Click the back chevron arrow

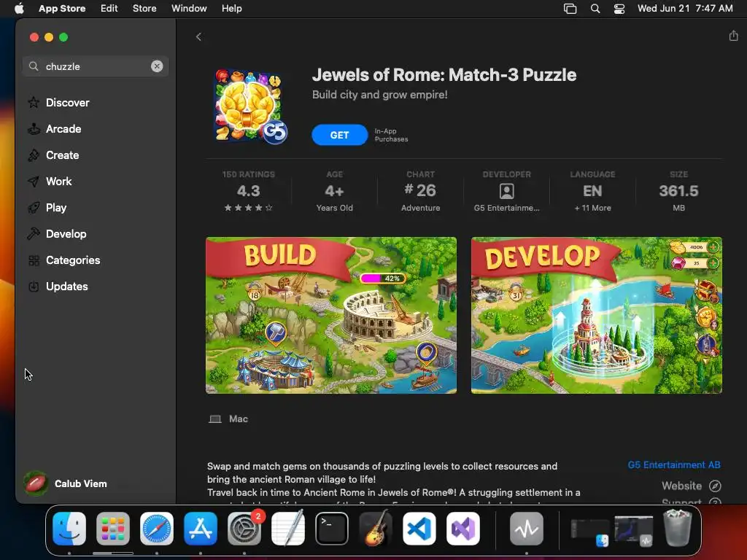[x=198, y=36]
